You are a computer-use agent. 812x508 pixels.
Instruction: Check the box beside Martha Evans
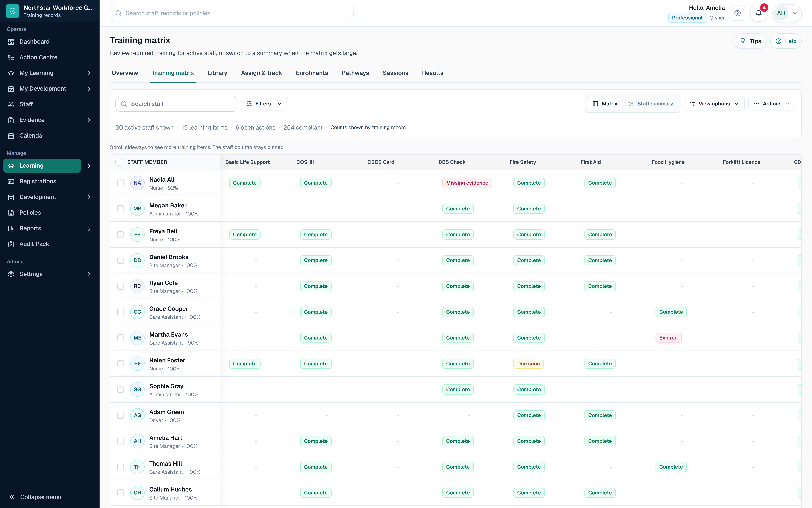[x=120, y=338]
